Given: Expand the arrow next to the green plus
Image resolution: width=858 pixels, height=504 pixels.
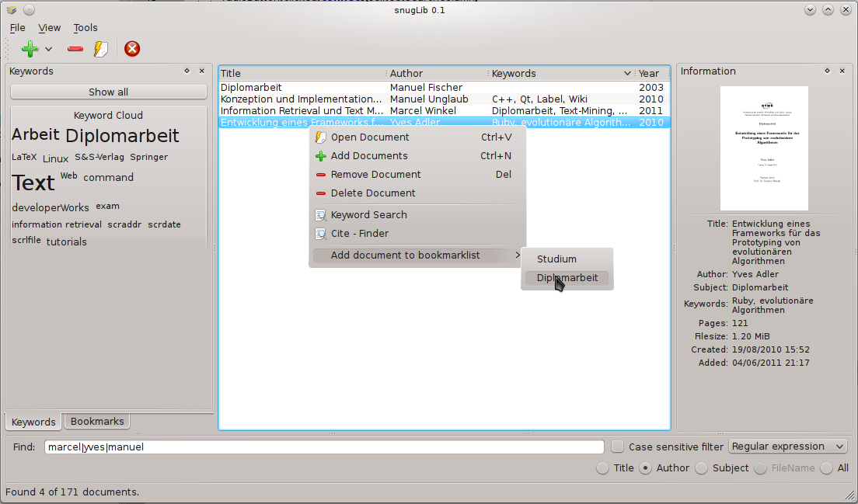Looking at the screenshot, I should 49,50.
